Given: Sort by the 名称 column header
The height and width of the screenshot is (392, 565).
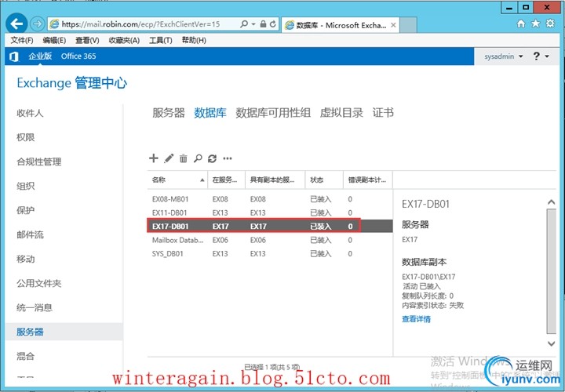Looking at the screenshot, I should (x=177, y=180).
